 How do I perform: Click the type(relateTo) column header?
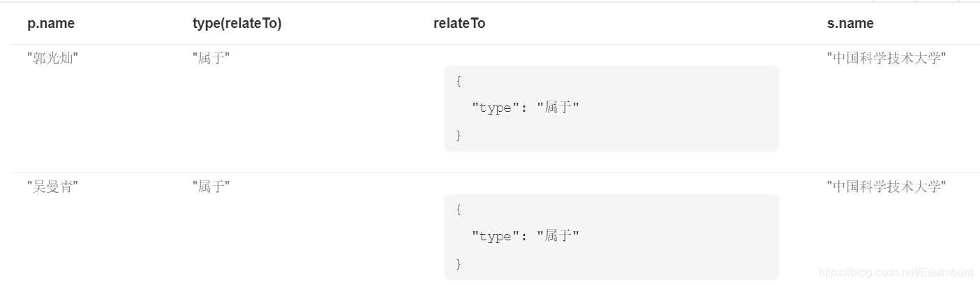237,24
